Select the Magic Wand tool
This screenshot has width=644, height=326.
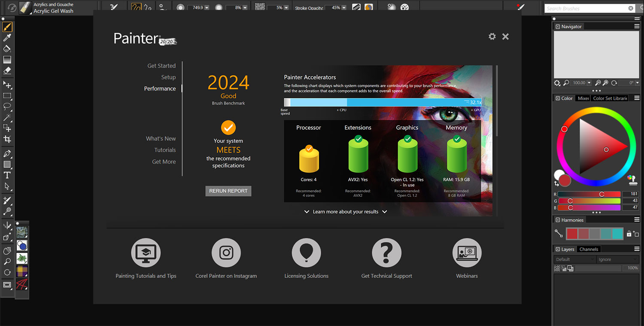(7, 117)
